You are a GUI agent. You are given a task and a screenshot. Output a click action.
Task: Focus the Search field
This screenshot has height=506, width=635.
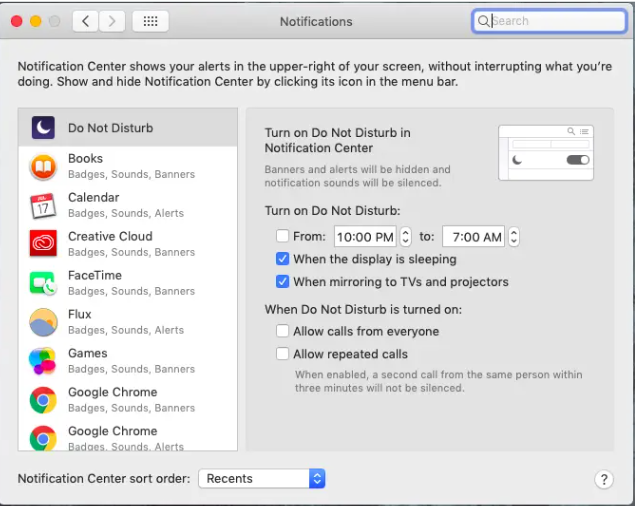pyautogui.click(x=549, y=21)
